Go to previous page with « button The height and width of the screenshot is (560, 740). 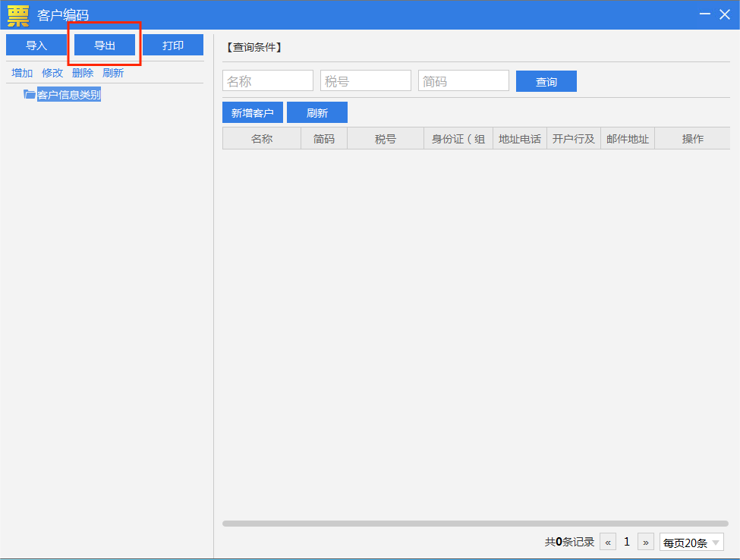point(608,542)
